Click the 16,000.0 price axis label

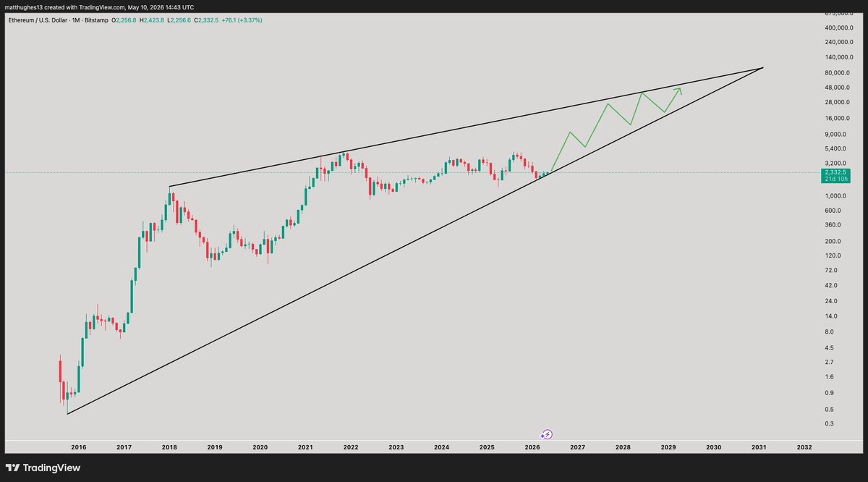(839, 119)
